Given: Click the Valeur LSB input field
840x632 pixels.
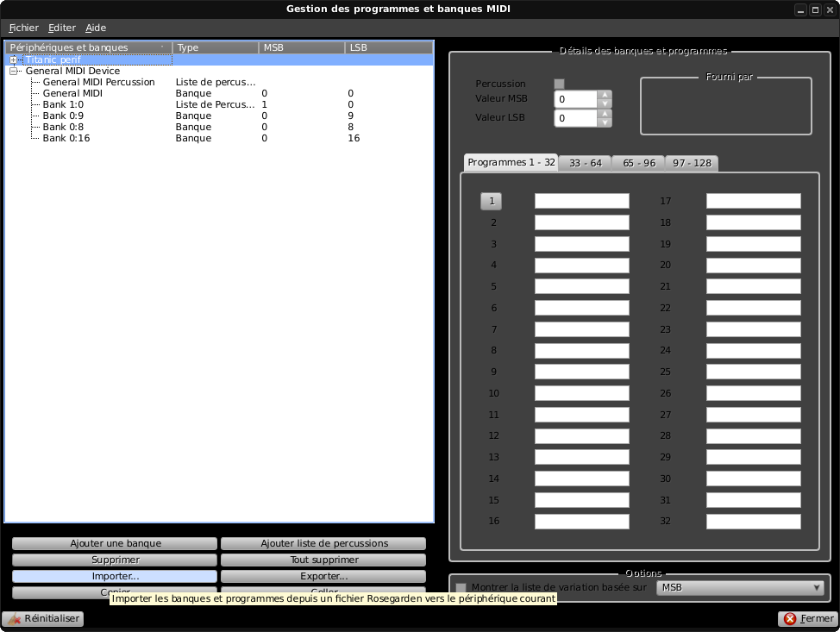Looking at the screenshot, I should (575, 118).
